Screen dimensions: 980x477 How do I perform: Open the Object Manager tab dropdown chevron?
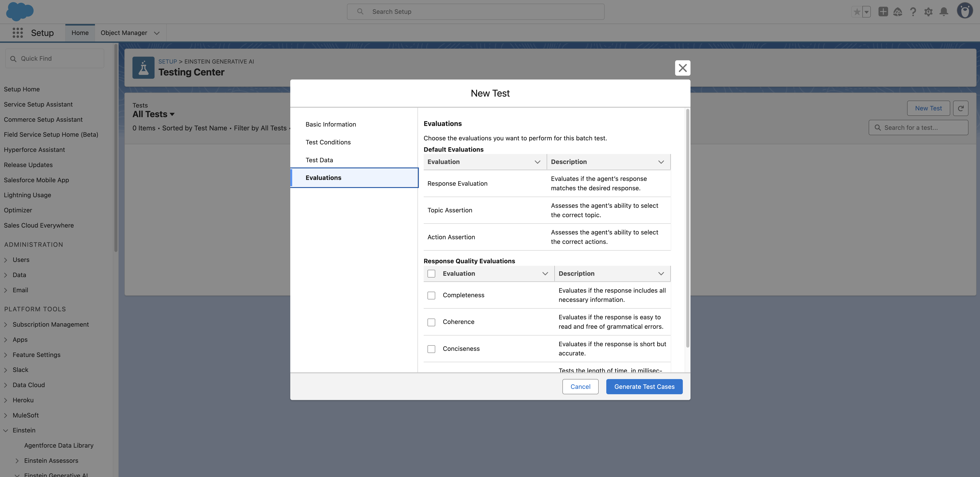pos(157,33)
